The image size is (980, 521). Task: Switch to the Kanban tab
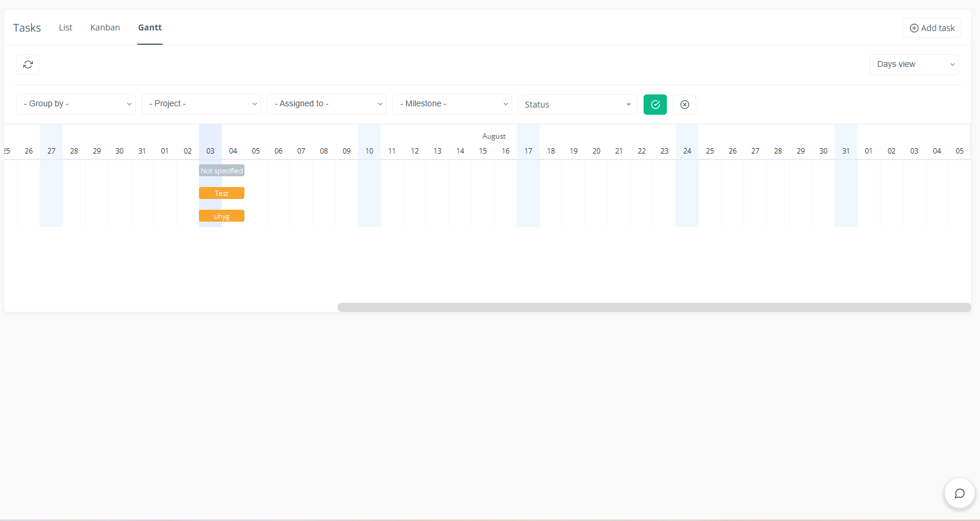pyautogui.click(x=105, y=27)
